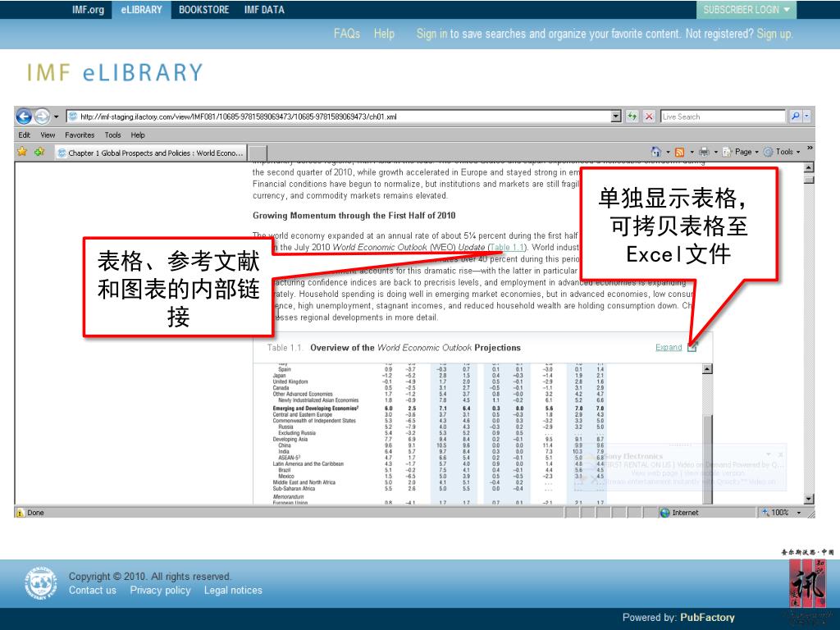
Task: Click the Internet zone status indicator
Action: [678, 513]
